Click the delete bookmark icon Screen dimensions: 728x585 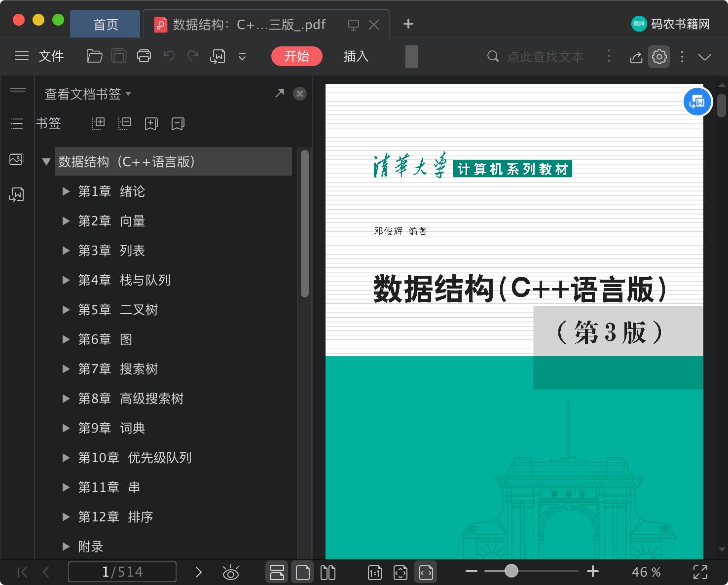click(178, 123)
